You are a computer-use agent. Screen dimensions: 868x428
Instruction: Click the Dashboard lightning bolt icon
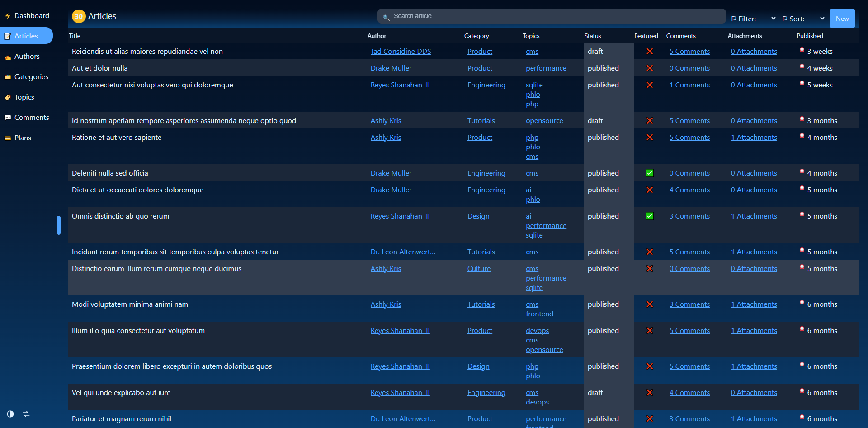[8, 16]
